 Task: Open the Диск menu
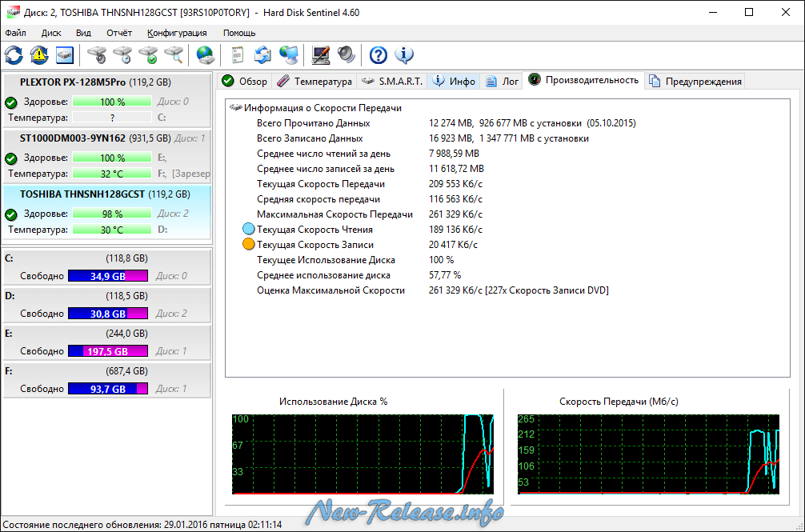coord(51,33)
